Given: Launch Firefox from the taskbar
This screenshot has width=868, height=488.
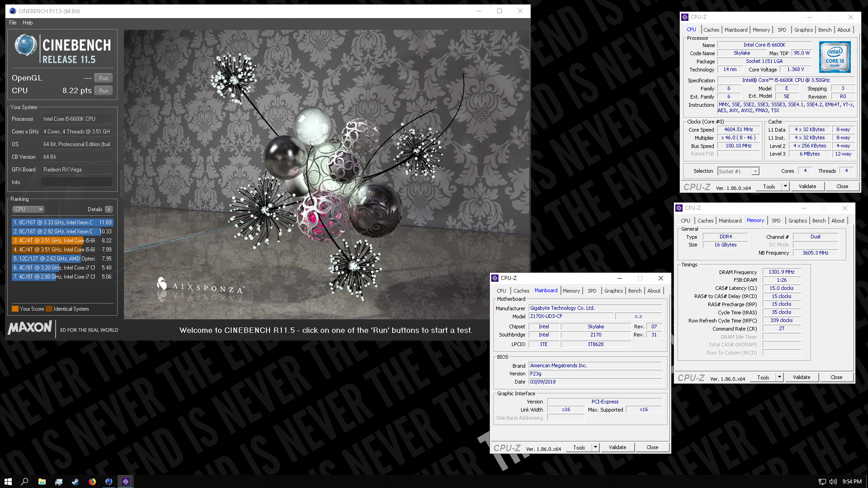Looking at the screenshot, I should pos(92,482).
